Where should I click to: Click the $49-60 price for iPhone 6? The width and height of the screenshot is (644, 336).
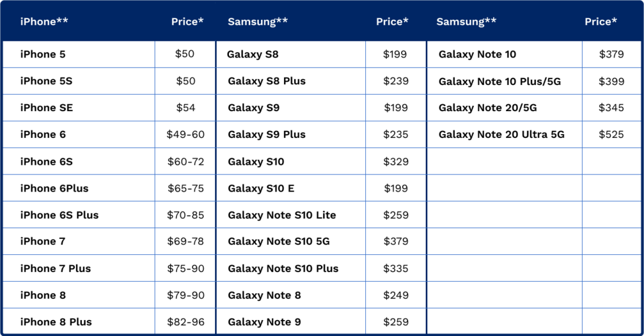click(185, 135)
